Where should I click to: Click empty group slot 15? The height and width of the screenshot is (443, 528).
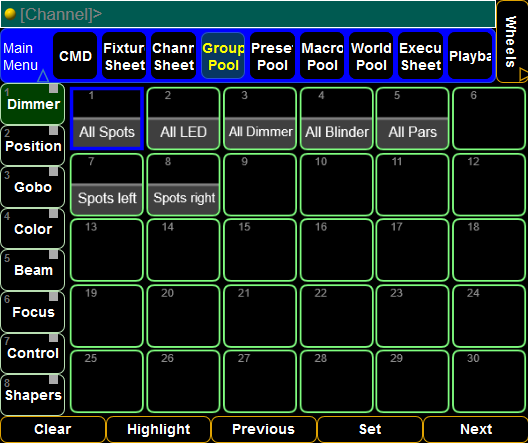point(260,250)
